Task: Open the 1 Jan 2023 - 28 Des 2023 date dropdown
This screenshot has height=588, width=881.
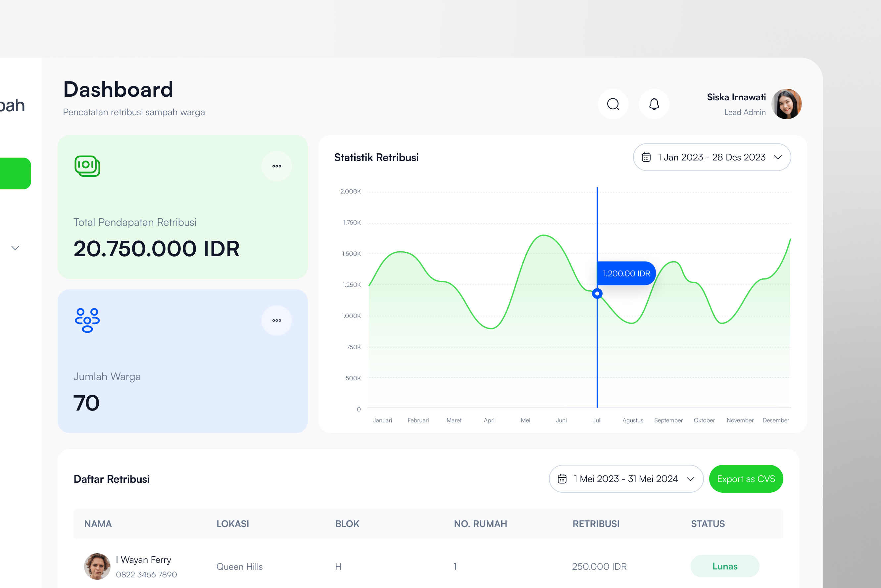Action: (x=712, y=157)
